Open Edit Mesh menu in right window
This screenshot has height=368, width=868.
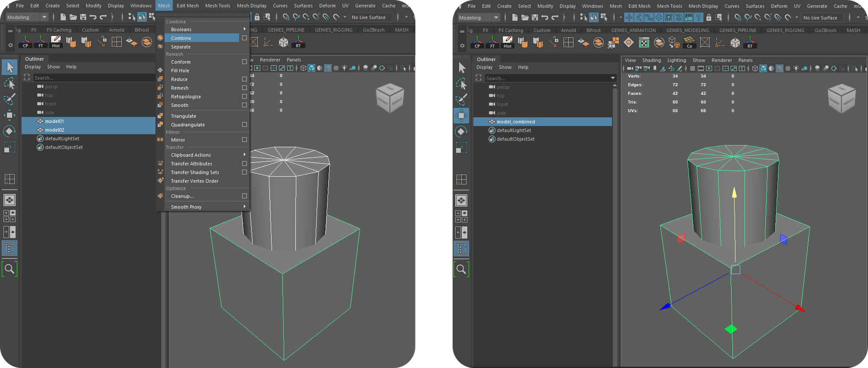coord(639,6)
